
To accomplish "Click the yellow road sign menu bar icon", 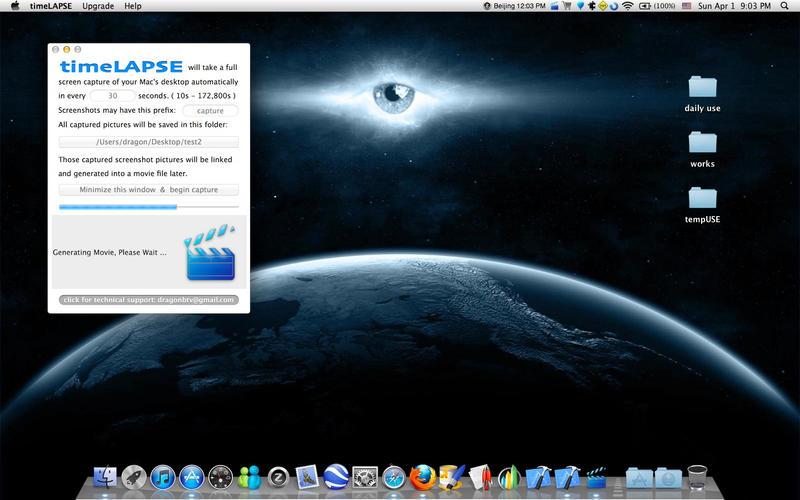I will click(603, 6).
